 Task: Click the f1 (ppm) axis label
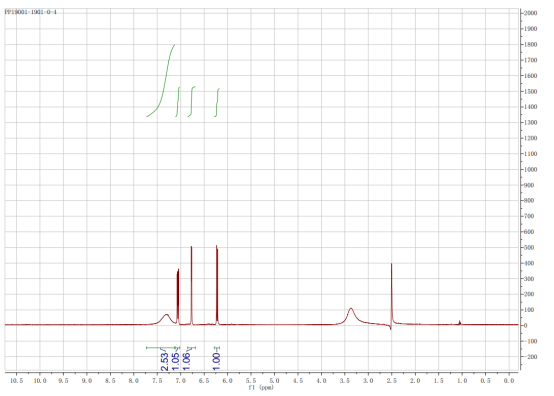[x=261, y=388]
